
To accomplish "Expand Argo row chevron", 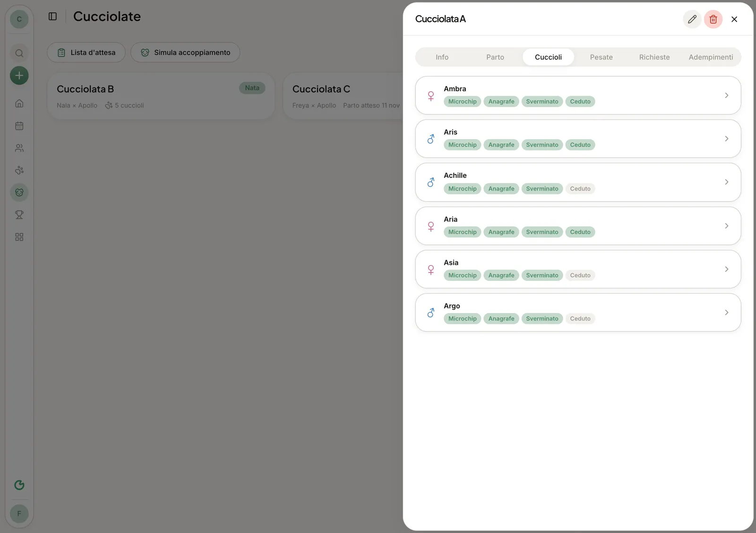I will tap(726, 313).
